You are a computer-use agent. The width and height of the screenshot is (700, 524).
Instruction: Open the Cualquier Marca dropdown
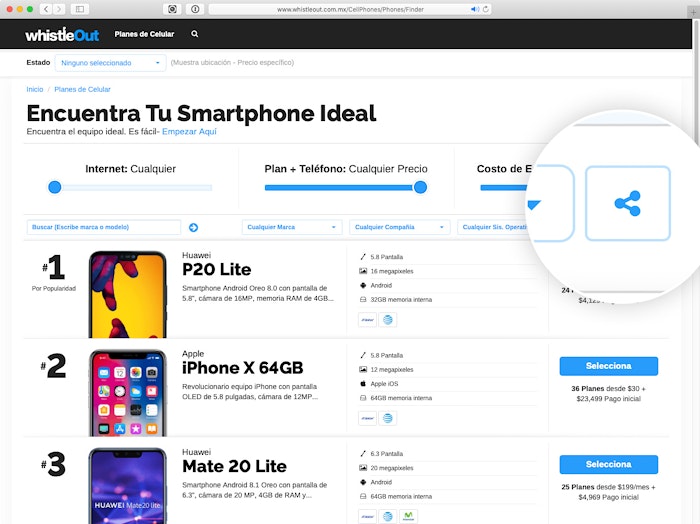tap(292, 227)
